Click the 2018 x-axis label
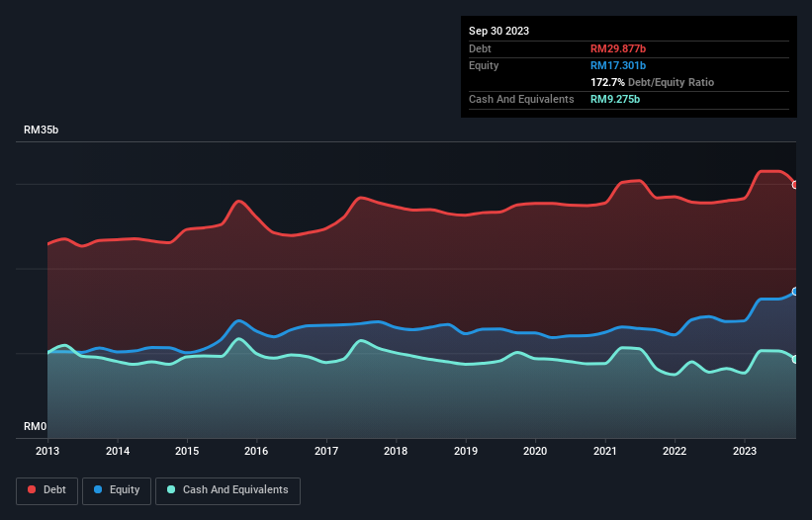The width and height of the screenshot is (812, 520). point(396,451)
